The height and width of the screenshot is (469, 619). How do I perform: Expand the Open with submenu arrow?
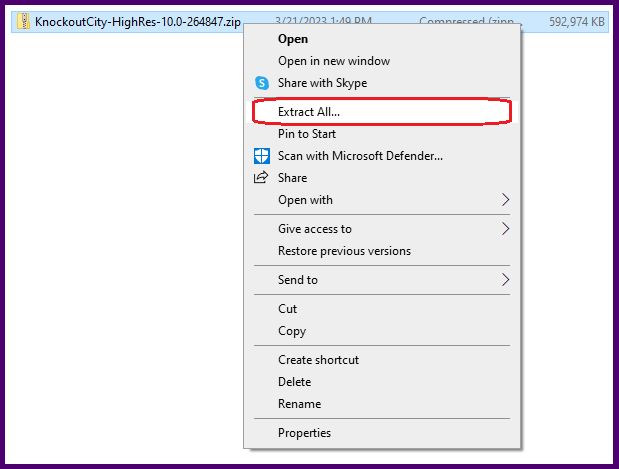tap(505, 200)
